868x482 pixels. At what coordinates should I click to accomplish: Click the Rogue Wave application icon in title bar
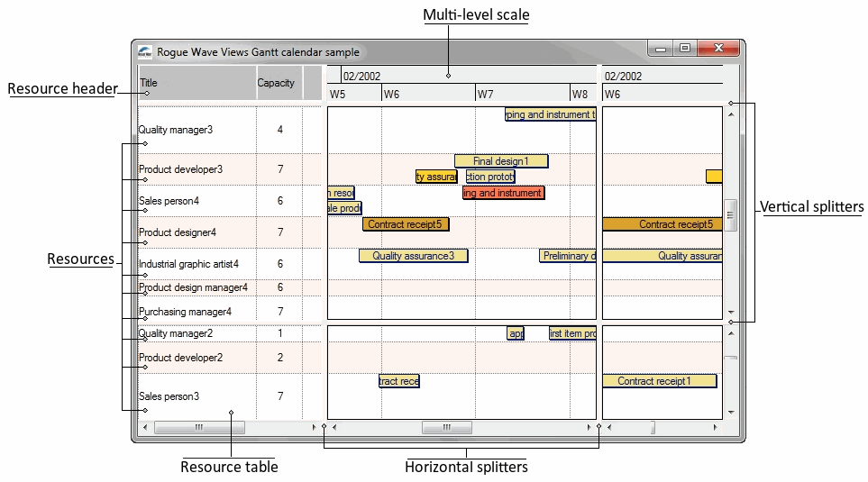coord(144,51)
